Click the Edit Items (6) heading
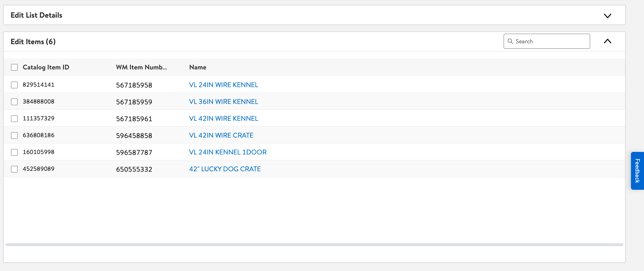The image size is (644, 271). (x=33, y=42)
